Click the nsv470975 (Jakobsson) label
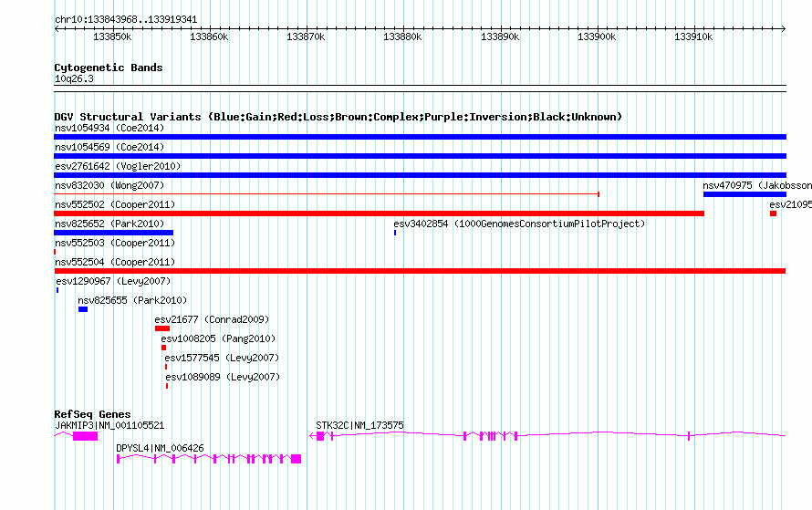The width and height of the screenshot is (812, 510). coord(757,185)
